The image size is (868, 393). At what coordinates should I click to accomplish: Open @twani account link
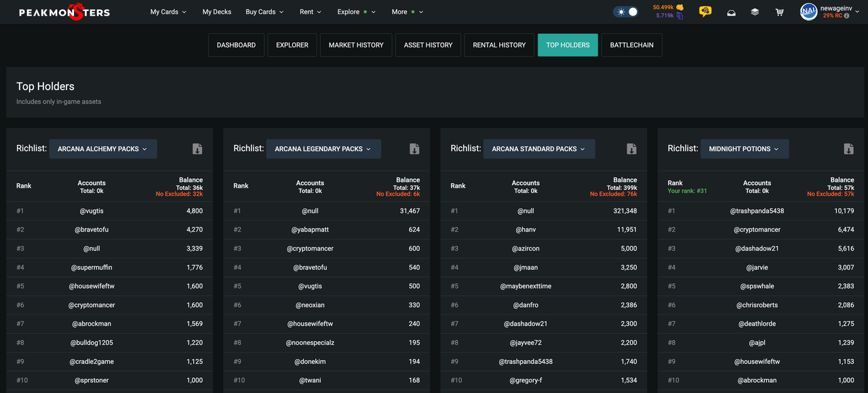point(310,381)
